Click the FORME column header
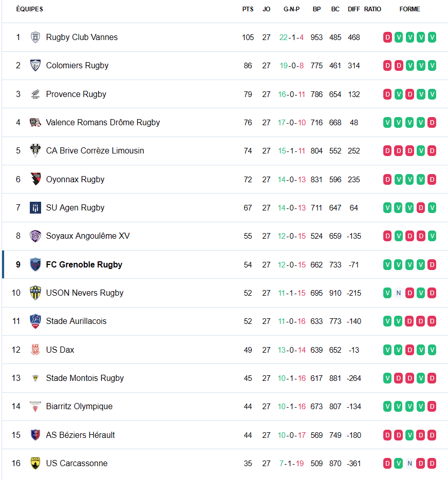The image size is (448, 480). [x=409, y=9]
